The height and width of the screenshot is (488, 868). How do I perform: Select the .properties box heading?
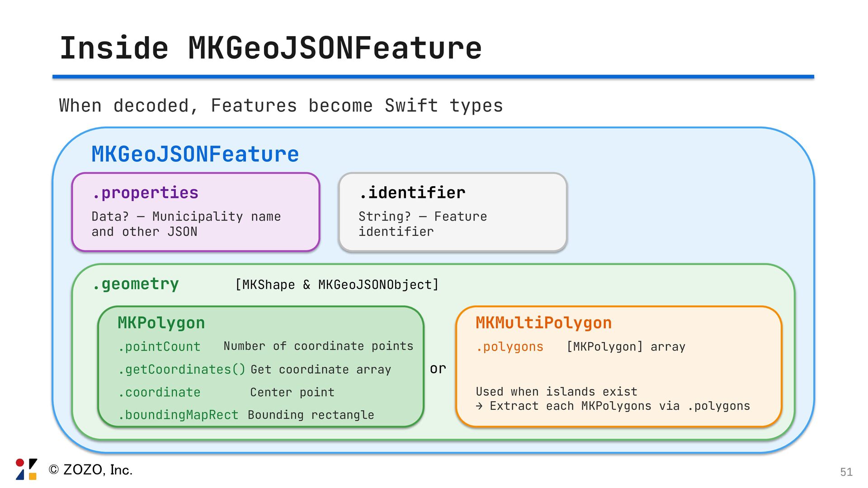click(x=145, y=193)
